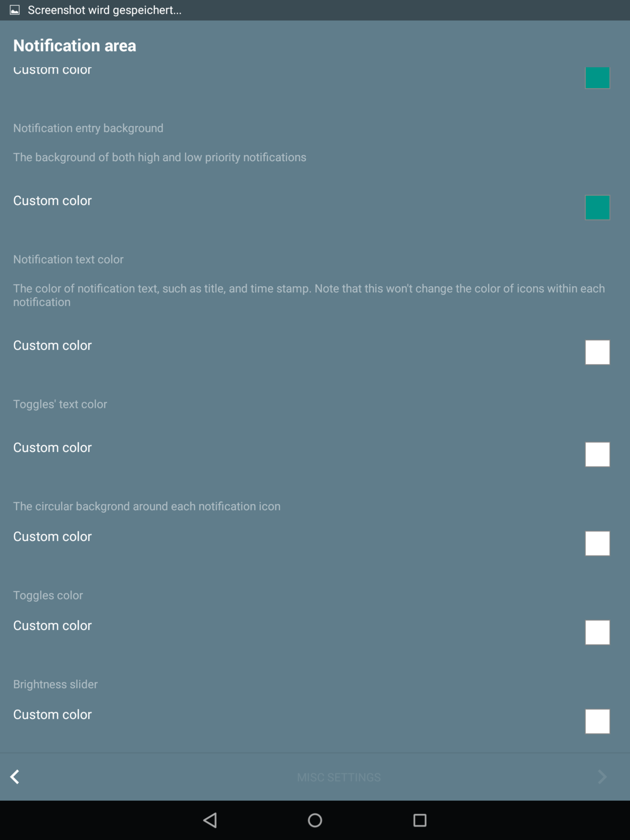Tap "Custom color" label under Notification text color

(x=52, y=345)
